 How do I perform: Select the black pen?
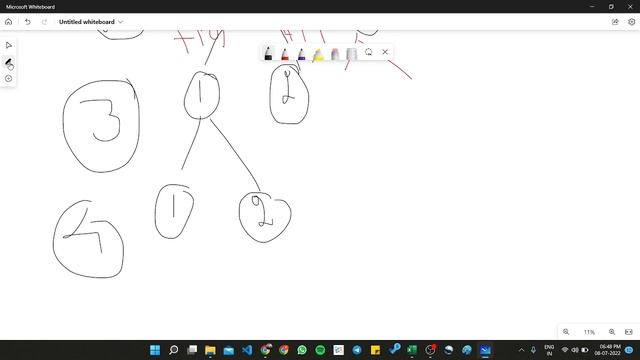tap(268, 53)
